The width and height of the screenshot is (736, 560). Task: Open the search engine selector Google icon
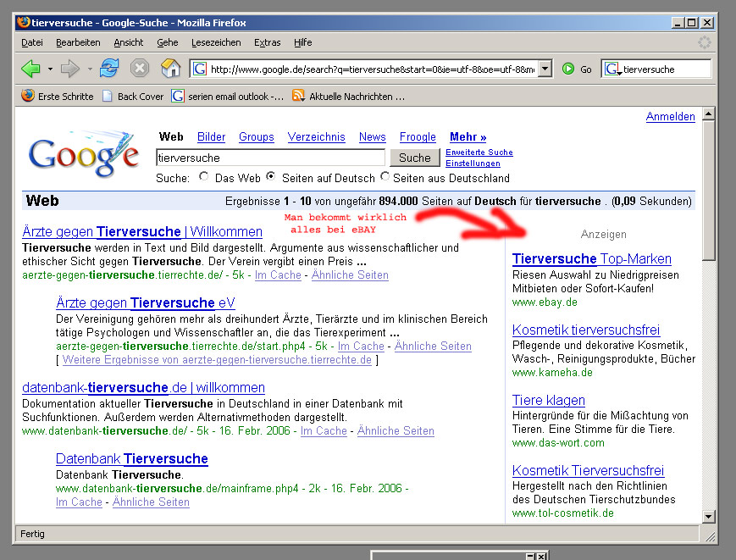pos(612,69)
